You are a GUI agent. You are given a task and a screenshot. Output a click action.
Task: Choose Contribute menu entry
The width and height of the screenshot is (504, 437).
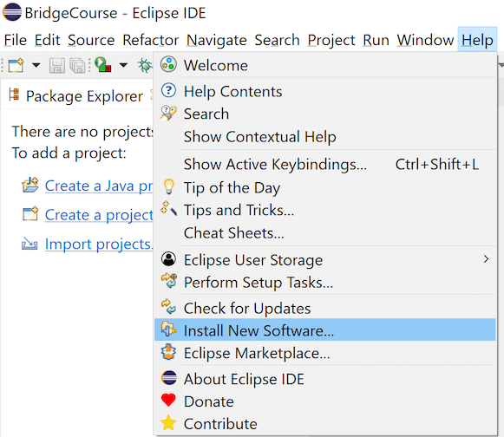(x=325, y=424)
